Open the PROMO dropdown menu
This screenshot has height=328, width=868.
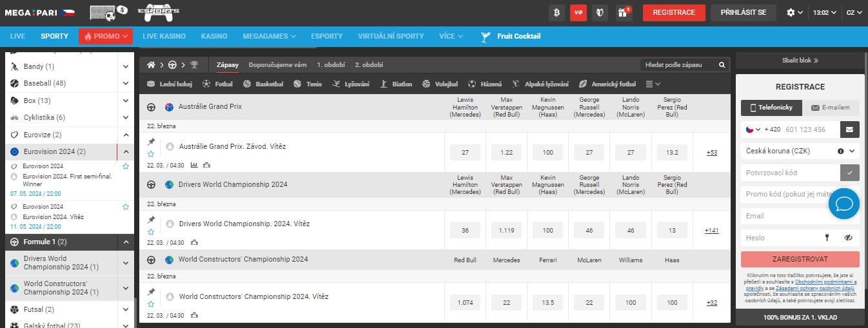click(106, 36)
